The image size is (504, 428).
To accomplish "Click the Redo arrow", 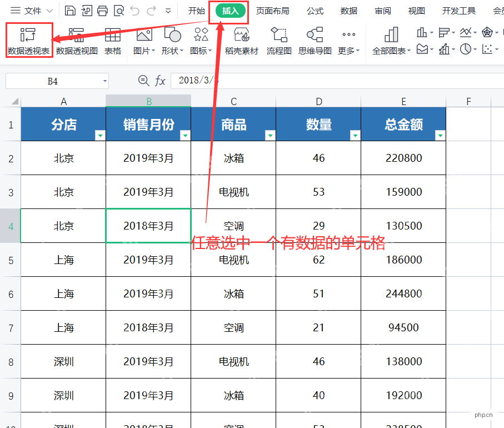I will click(151, 11).
